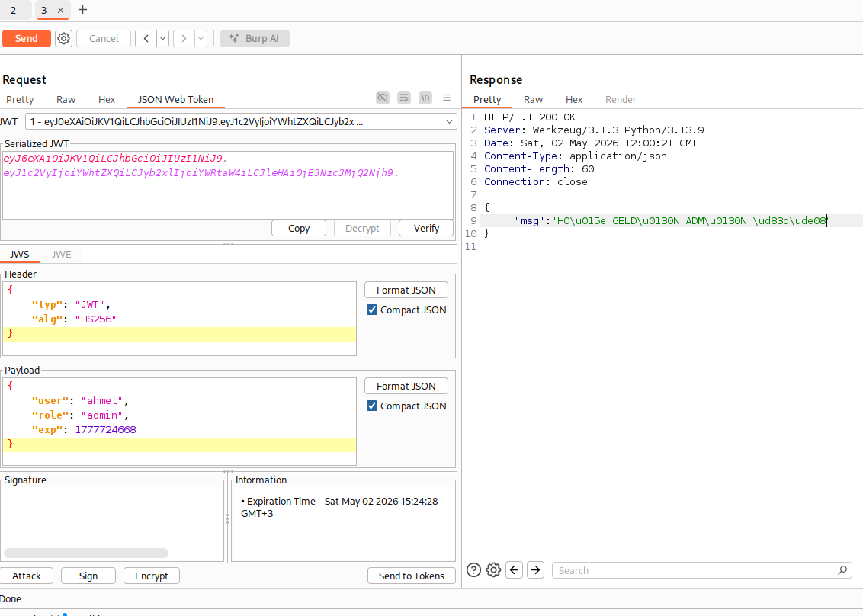The image size is (863, 616).
Task: Format JSON for the Payload section
Action: 406,387
